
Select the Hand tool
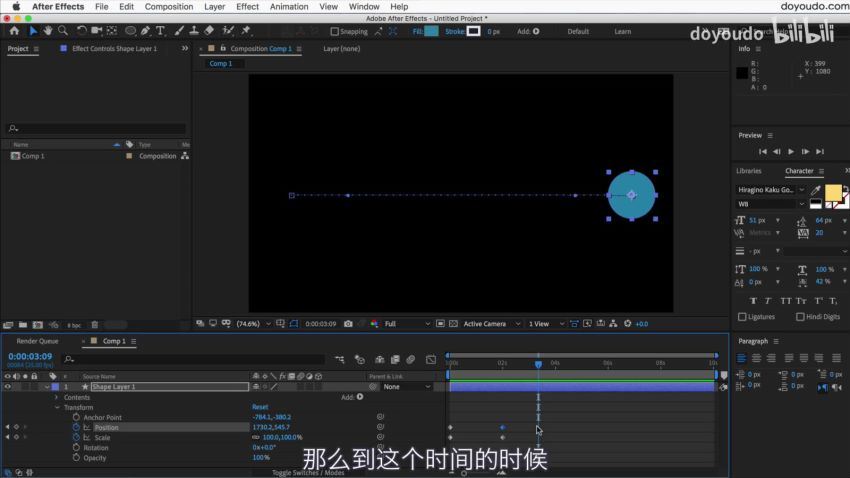pos(47,31)
